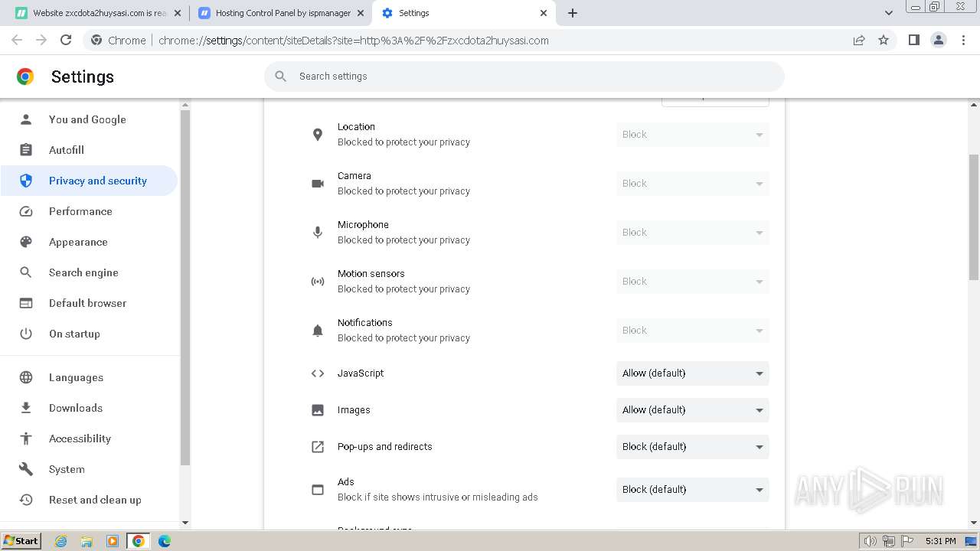Open the Notifications permission dropdown
The width and height of the screenshot is (980, 551).
click(693, 331)
